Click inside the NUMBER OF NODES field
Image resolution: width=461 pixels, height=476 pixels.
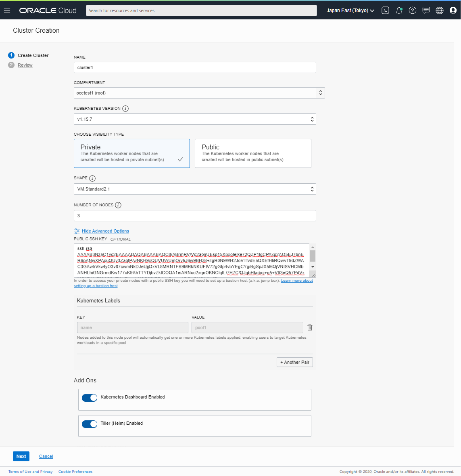(x=195, y=216)
